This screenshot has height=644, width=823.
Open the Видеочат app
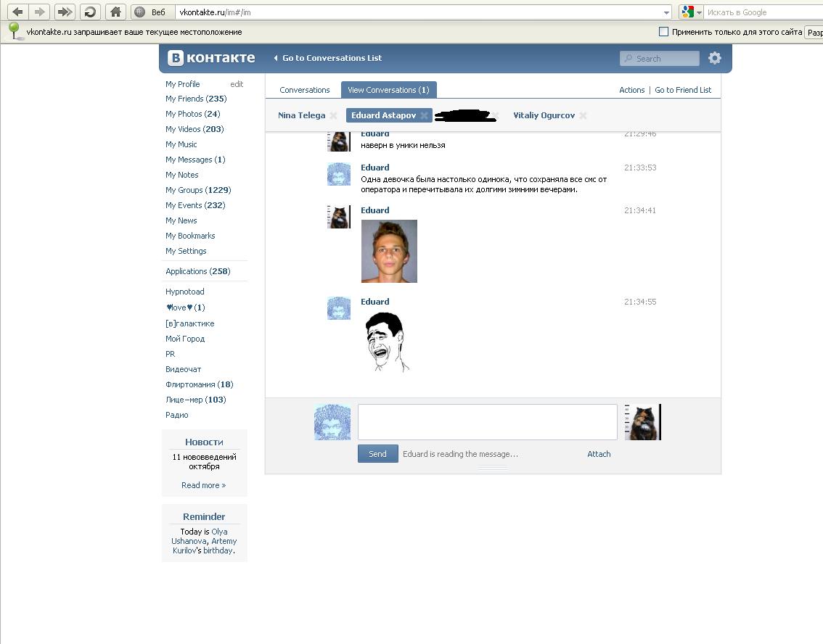pos(183,369)
